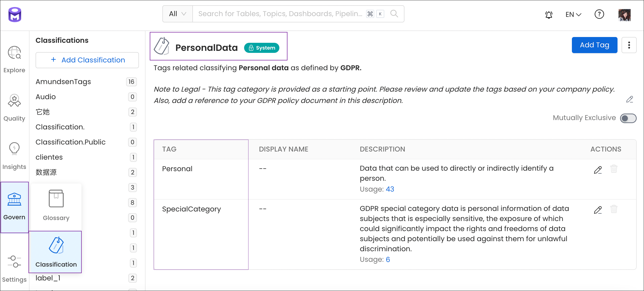Click the search input field
The image size is (644, 291).
281,14
